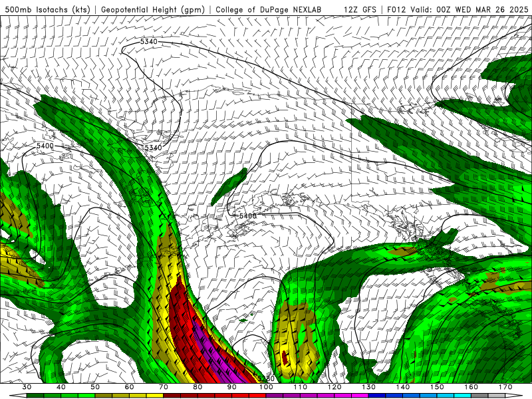Click the dark gray swatch just after 160

pos(479,396)
